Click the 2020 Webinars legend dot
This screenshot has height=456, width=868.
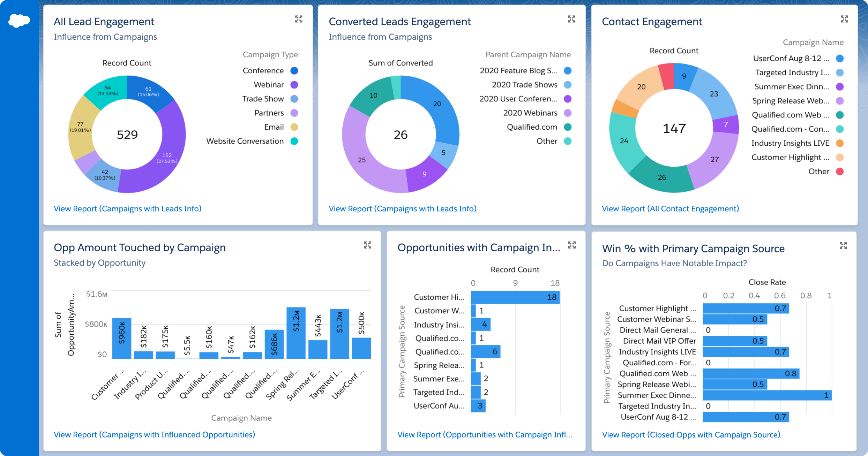click(568, 113)
